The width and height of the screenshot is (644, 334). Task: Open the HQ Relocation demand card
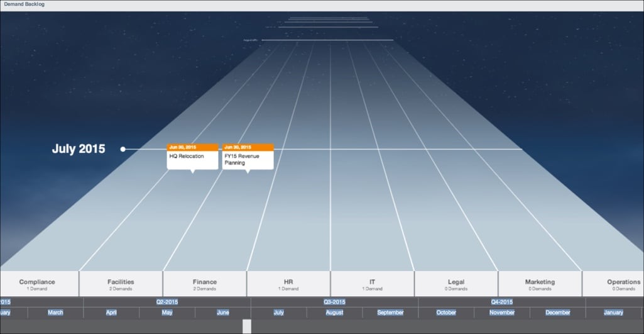pyautogui.click(x=192, y=156)
